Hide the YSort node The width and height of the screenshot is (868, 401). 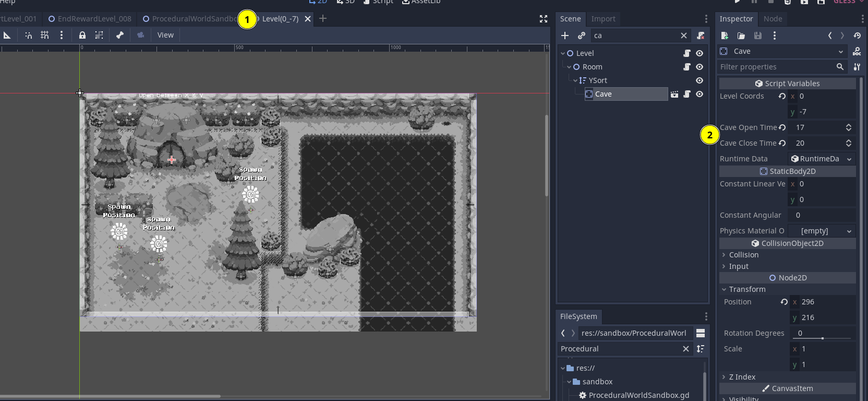[x=700, y=80]
